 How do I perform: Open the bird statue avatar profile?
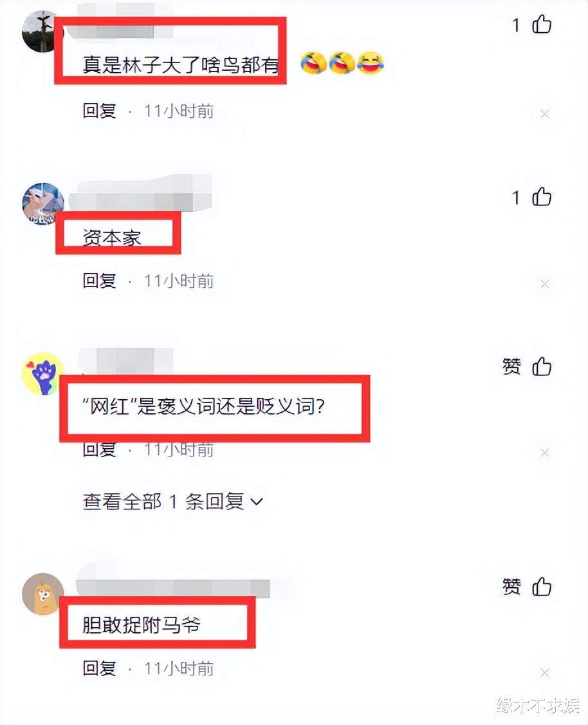click(42, 32)
